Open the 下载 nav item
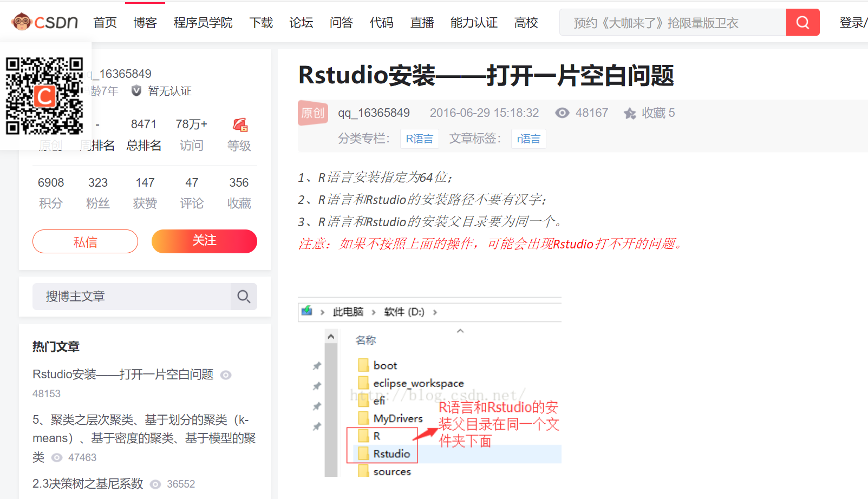This screenshot has width=868, height=499. tap(261, 23)
